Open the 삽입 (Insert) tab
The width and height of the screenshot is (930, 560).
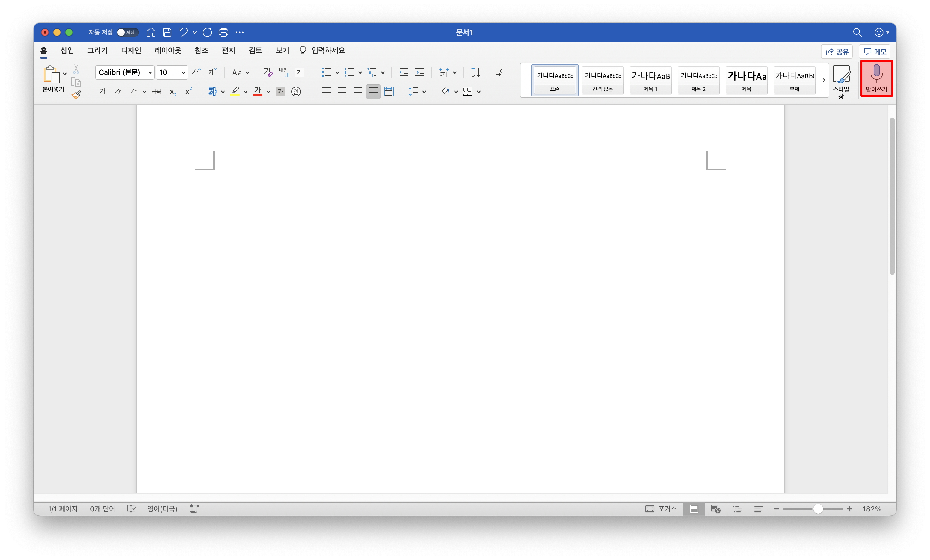[x=67, y=50]
